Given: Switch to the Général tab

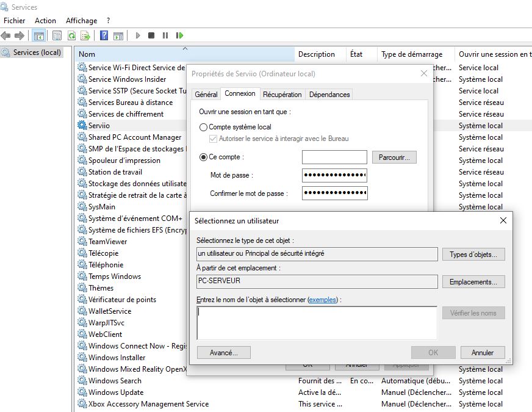Looking at the screenshot, I should click(x=206, y=95).
